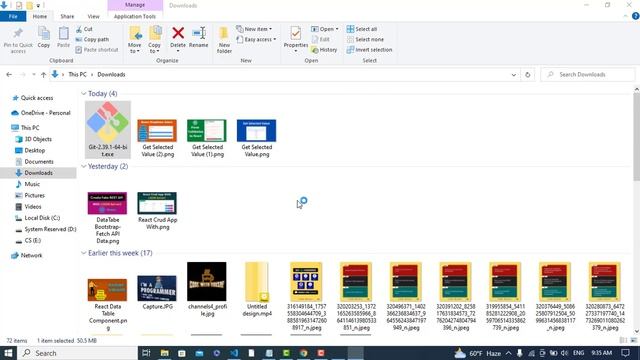The image size is (640, 360).
Task: Select DataTabe Bootstrap-Fetch API Data.png
Action: point(108,218)
